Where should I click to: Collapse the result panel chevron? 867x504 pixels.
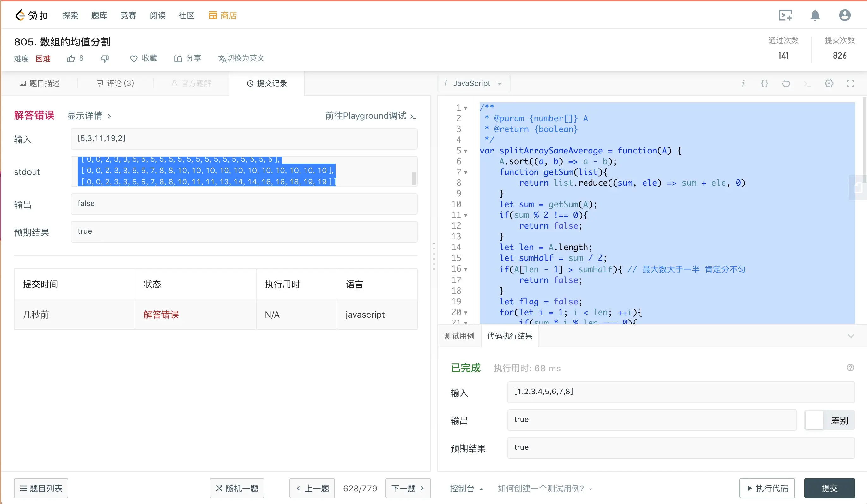pyautogui.click(x=851, y=336)
